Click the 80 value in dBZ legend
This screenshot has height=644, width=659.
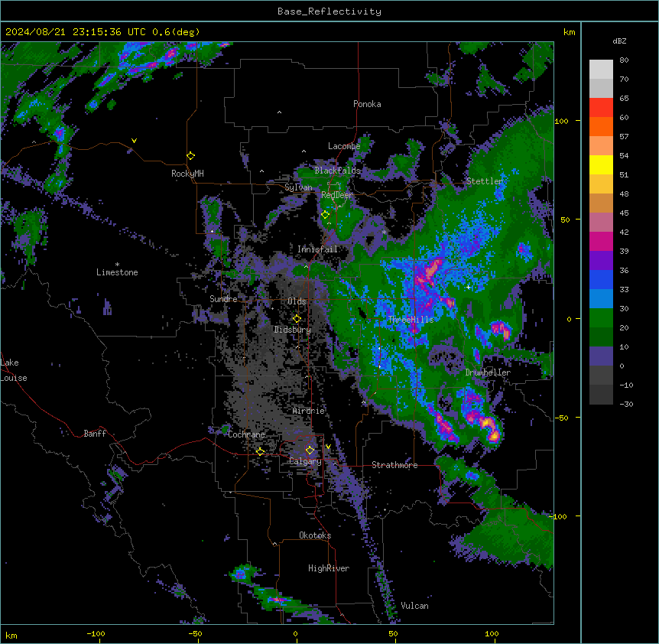click(624, 60)
